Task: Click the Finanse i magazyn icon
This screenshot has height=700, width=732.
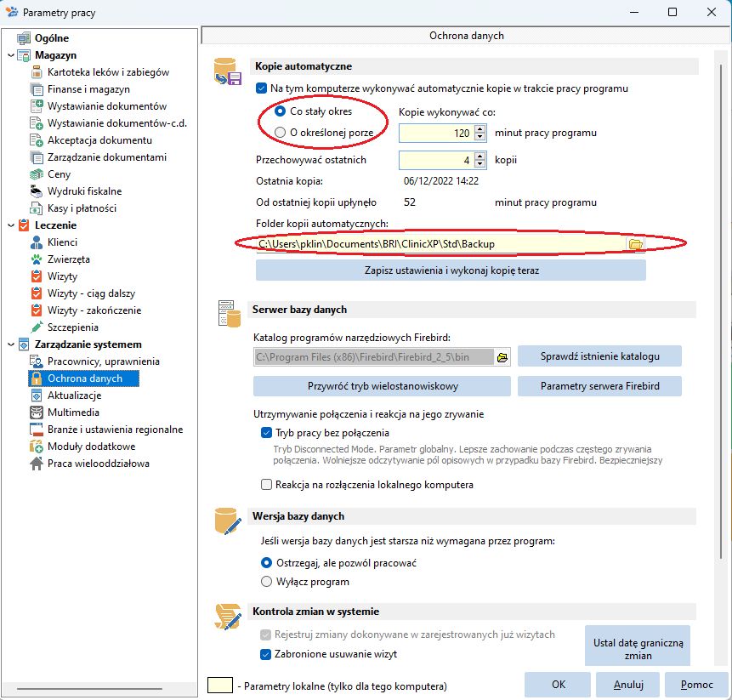Action: 37,89
